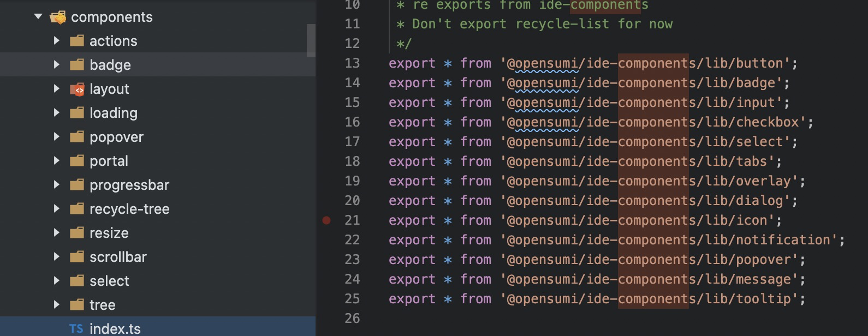Expand the loading folder arrow

click(56, 113)
